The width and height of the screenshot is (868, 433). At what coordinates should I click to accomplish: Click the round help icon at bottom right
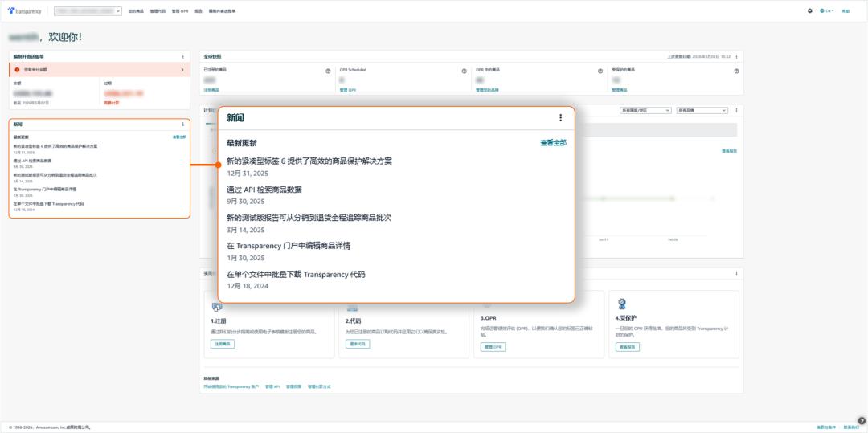pyautogui.click(x=862, y=420)
